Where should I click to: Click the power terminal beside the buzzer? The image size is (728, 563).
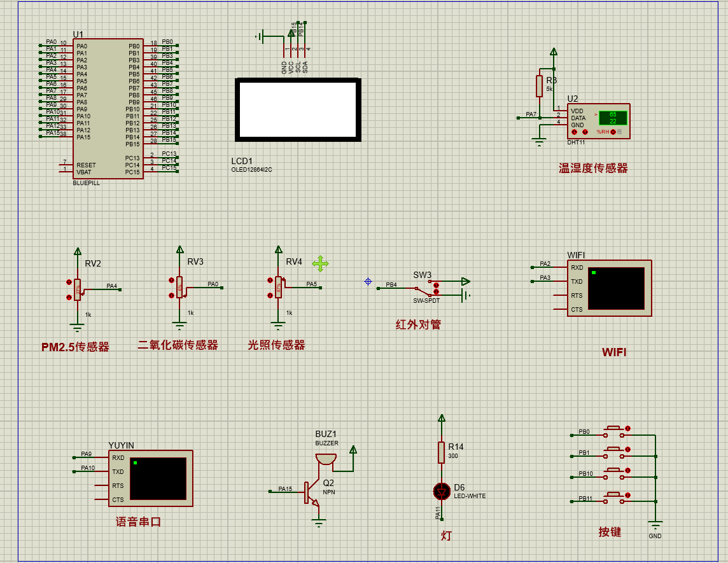(353, 450)
